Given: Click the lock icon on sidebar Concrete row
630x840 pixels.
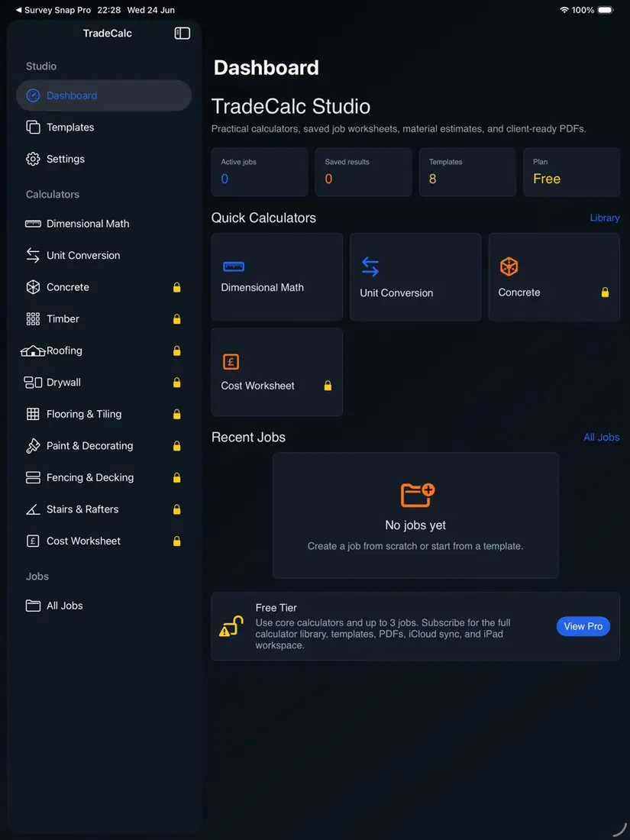Looking at the screenshot, I should point(177,287).
